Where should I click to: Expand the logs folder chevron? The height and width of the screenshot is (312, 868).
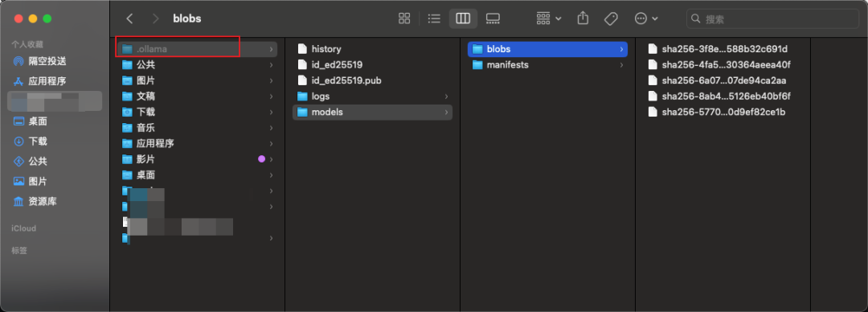click(x=446, y=96)
